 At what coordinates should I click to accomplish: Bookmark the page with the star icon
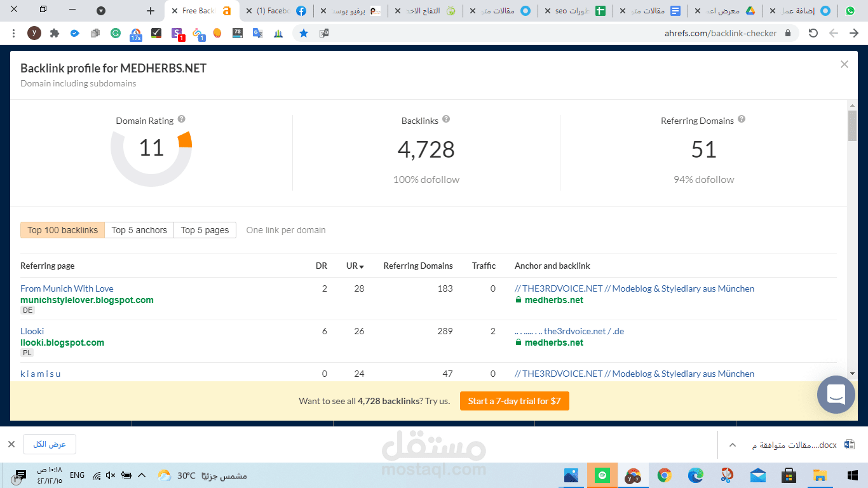(x=304, y=33)
